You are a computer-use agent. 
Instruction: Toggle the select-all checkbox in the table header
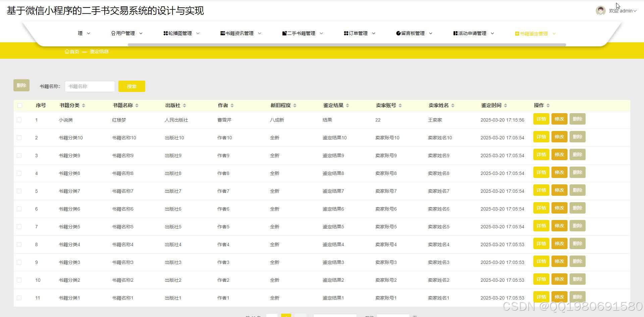(x=20, y=105)
